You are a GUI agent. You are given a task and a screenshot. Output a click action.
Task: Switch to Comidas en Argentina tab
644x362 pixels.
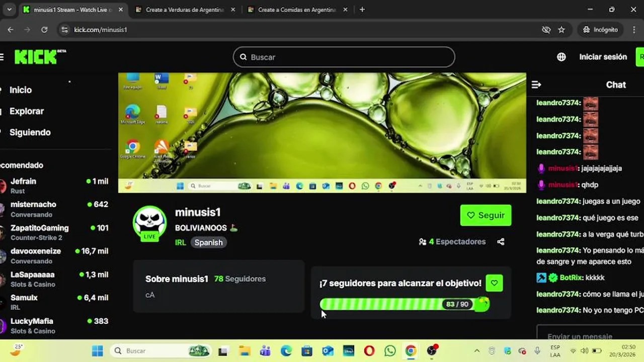297,10
